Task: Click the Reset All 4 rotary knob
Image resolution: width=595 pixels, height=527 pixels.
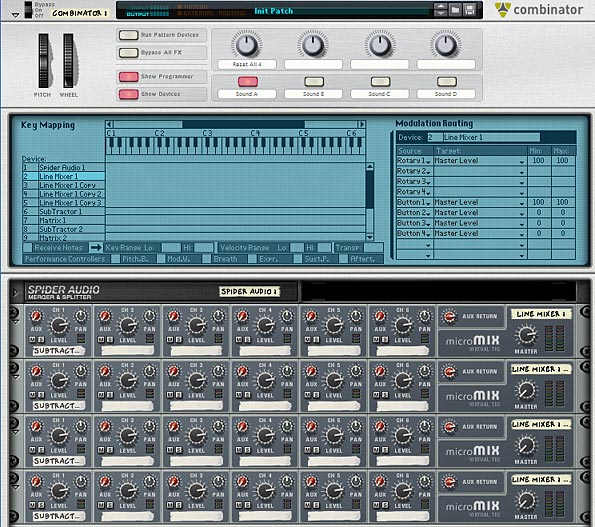Action: (x=247, y=45)
